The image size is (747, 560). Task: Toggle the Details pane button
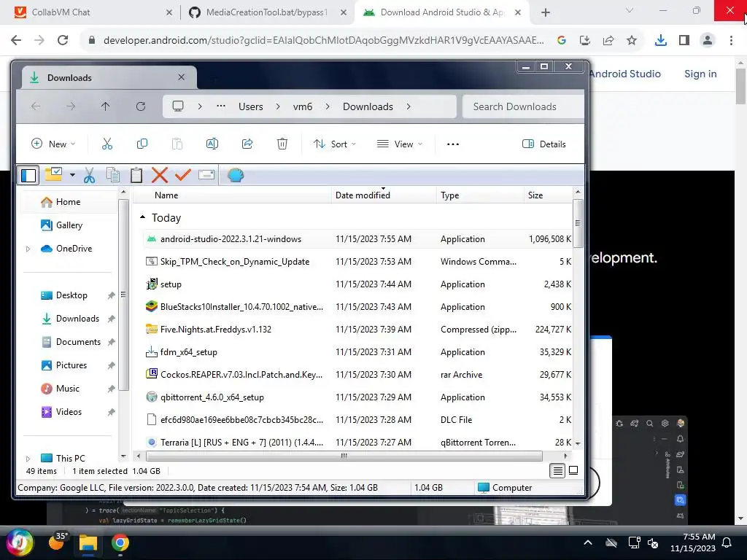(544, 144)
